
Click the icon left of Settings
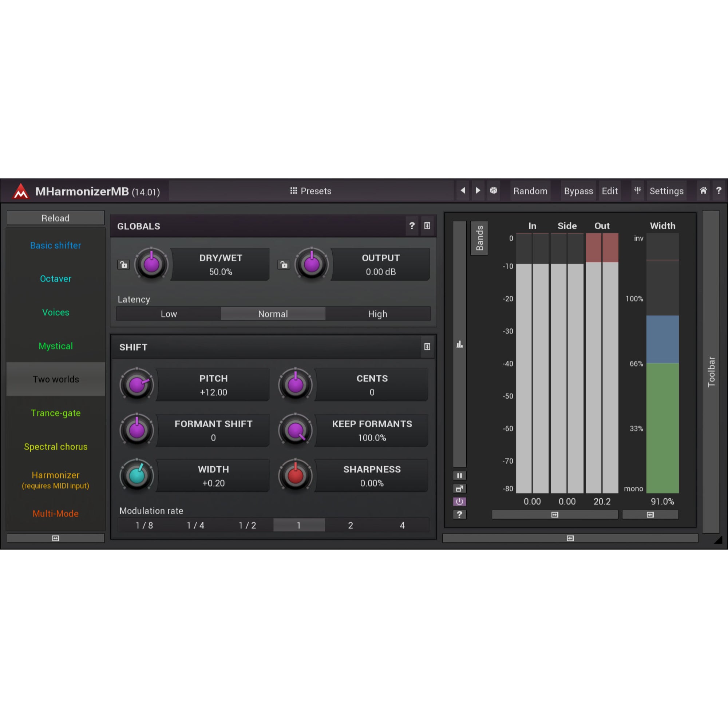[638, 191]
